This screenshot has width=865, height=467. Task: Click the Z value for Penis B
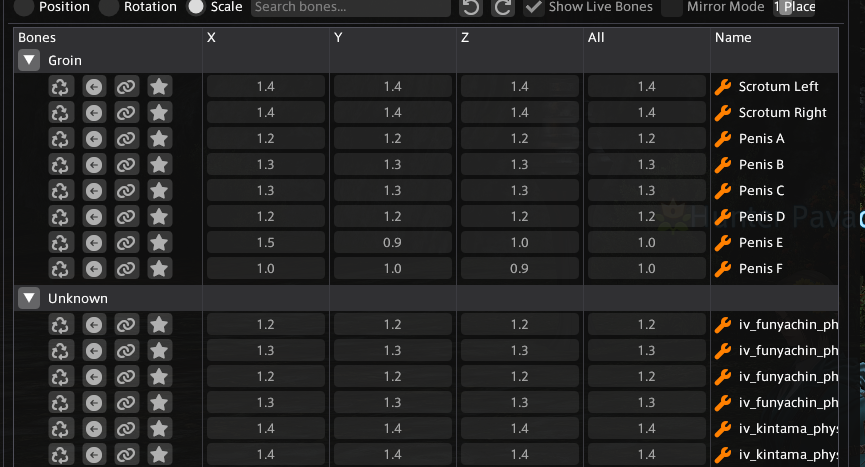pos(520,164)
